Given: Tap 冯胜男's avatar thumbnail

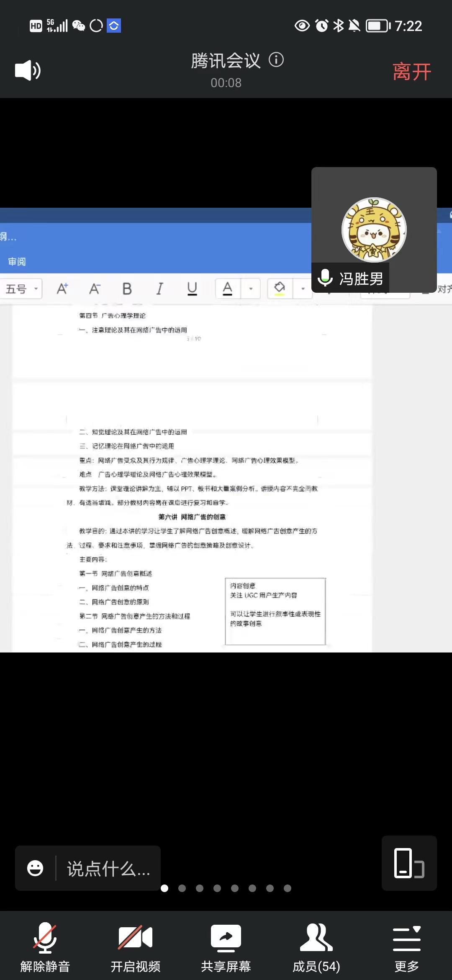Looking at the screenshot, I should point(374,230).
